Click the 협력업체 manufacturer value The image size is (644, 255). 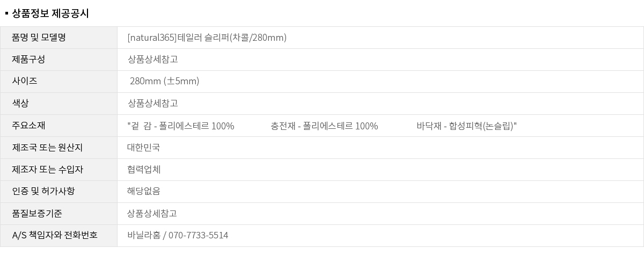click(x=144, y=170)
